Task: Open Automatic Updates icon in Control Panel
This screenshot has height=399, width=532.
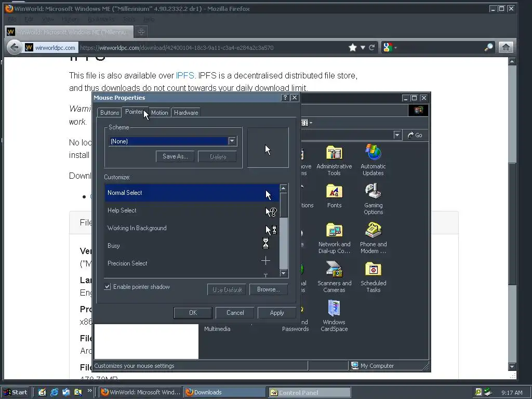Action: click(x=373, y=160)
